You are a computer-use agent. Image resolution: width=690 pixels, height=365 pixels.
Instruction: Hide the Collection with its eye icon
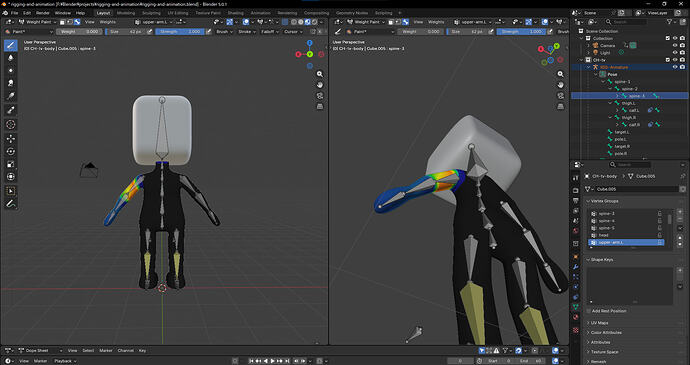pos(675,38)
